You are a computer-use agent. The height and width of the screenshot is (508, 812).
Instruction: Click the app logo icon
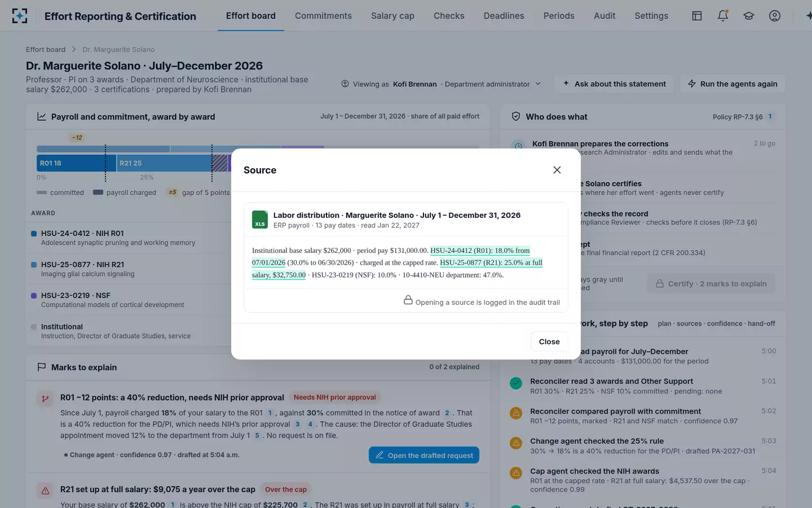[20, 16]
